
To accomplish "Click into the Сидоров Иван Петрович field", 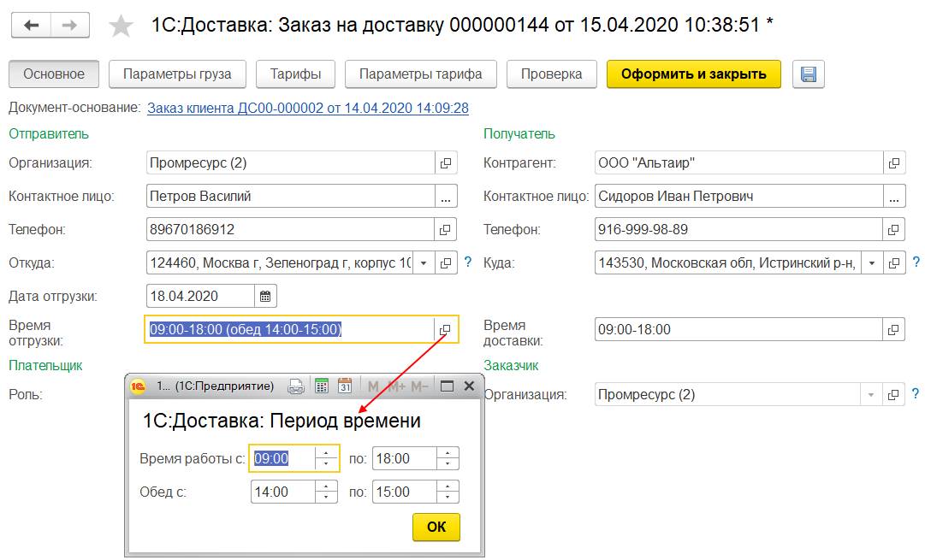I will click(739, 197).
